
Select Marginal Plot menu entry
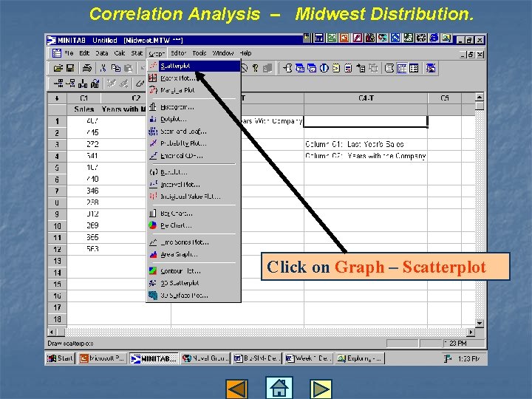click(192, 90)
